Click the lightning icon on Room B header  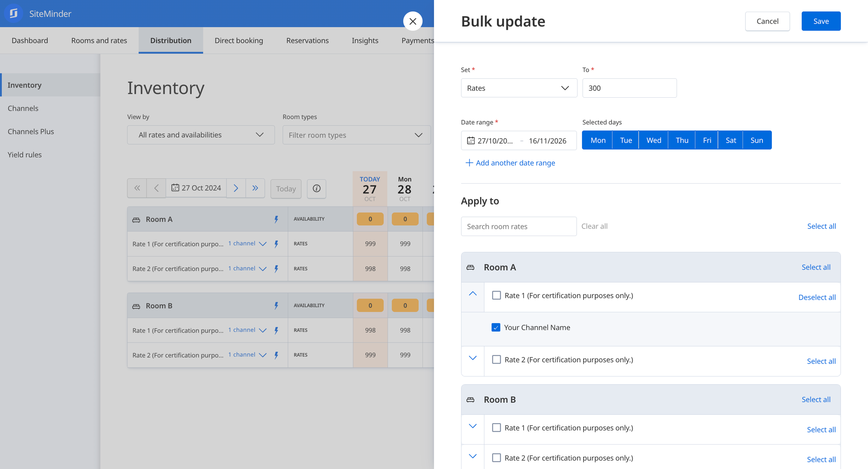pyautogui.click(x=276, y=305)
